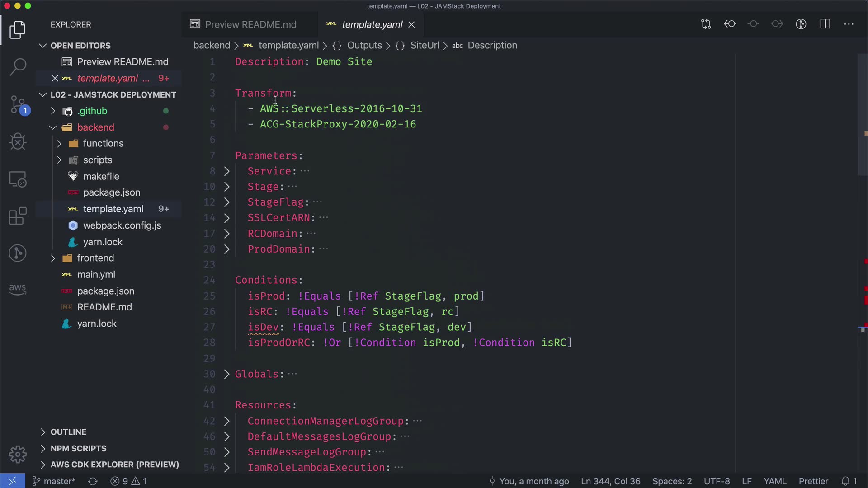Close the template.yaml tab

411,25
